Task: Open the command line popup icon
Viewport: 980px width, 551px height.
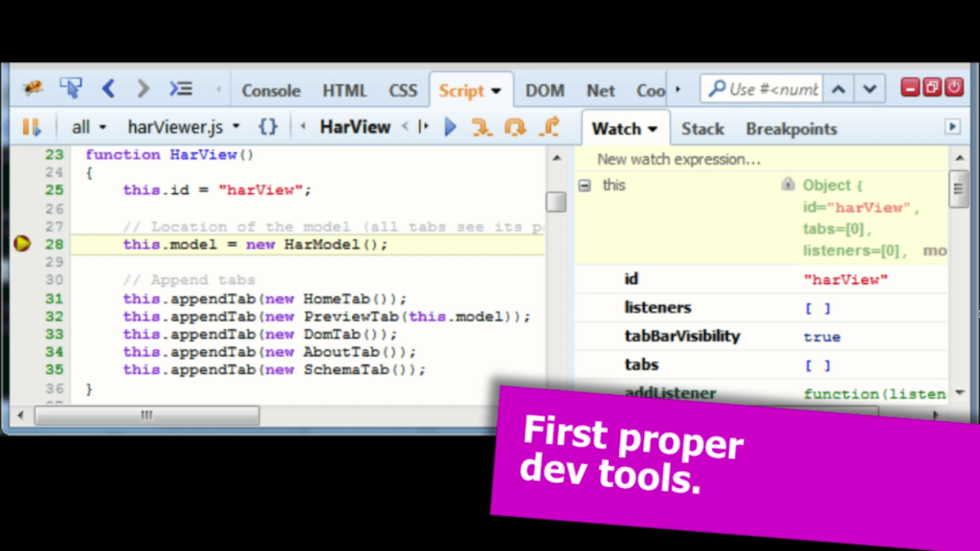Action: pyautogui.click(x=181, y=89)
